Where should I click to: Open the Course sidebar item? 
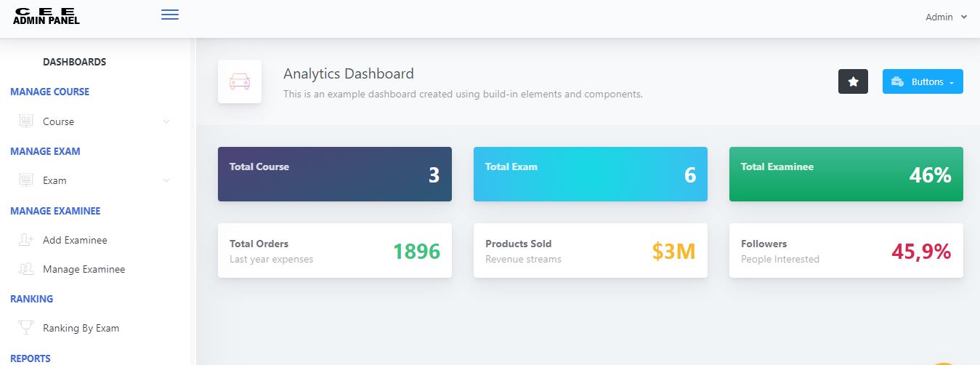[x=95, y=121]
